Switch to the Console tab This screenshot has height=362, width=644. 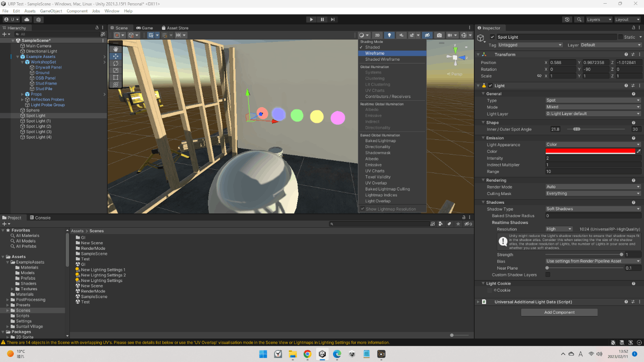(x=40, y=218)
